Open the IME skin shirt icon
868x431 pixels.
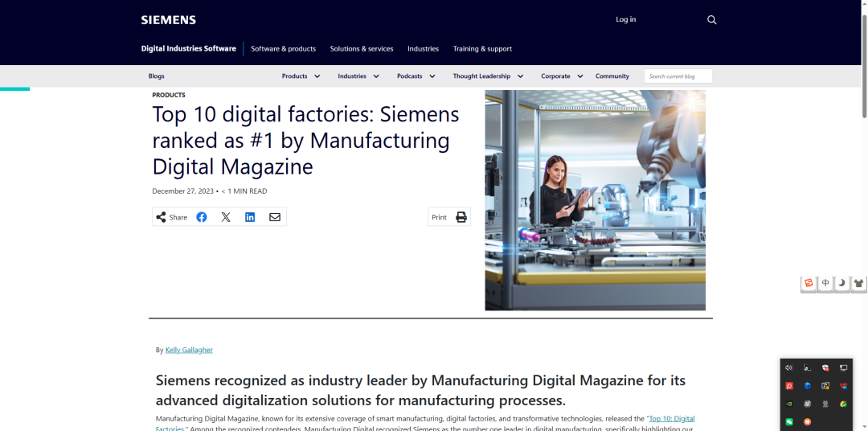[x=858, y=283]
